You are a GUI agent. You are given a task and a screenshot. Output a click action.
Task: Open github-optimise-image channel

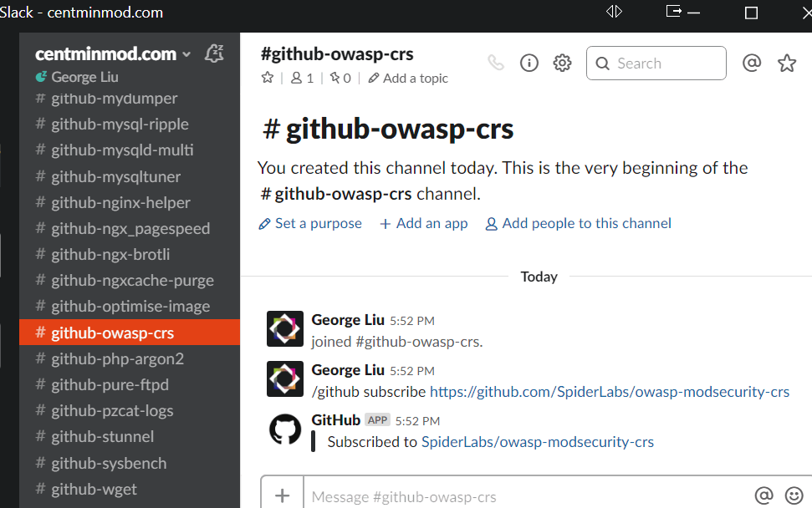point(130,307)
